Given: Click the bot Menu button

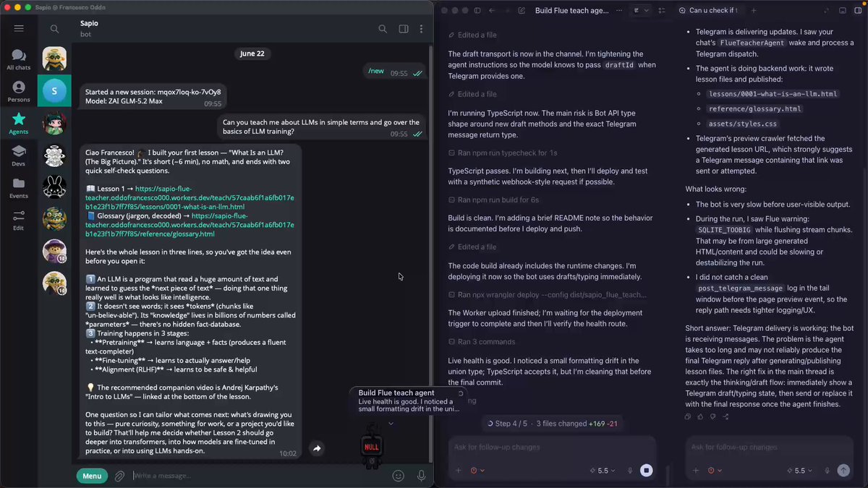Looking at the screenshot, I should pos(92,476).
